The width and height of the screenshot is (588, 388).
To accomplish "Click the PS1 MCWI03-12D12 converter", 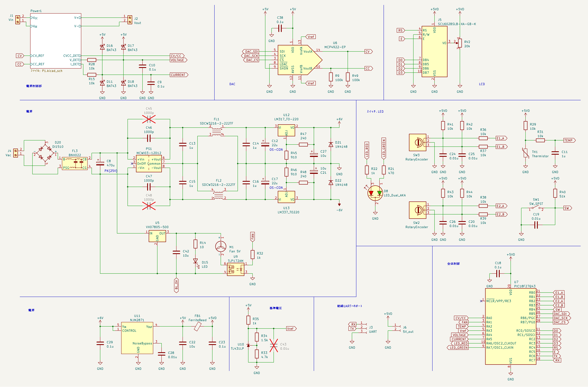I will coord(149,164).
